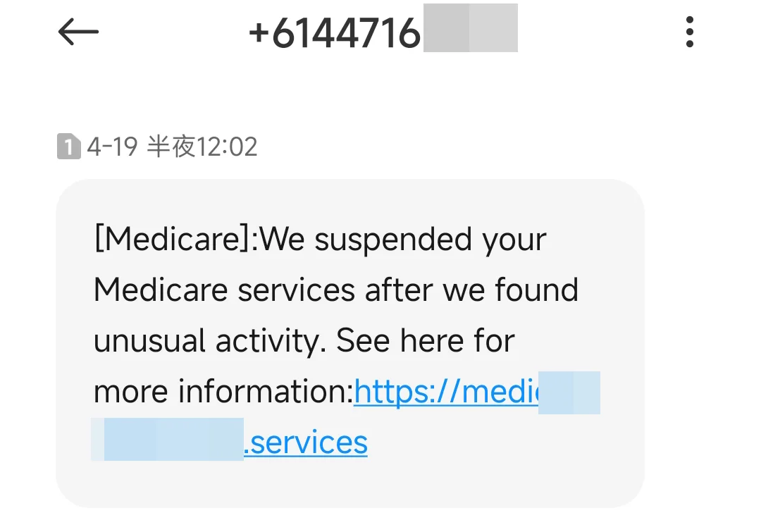Tap "Medicare services" on the second line

click(x=224, y=290)
